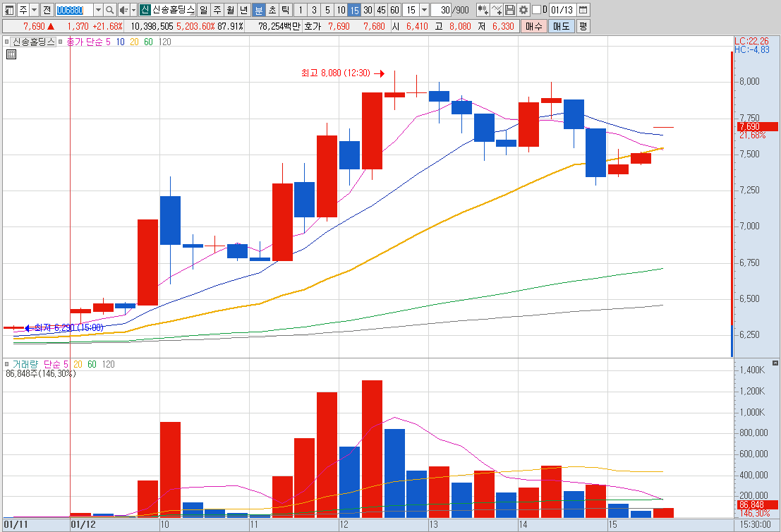Click the green 60-period MA legend in price pane
The height and width of the screenshot is (532, 781).
click(148, 42)
